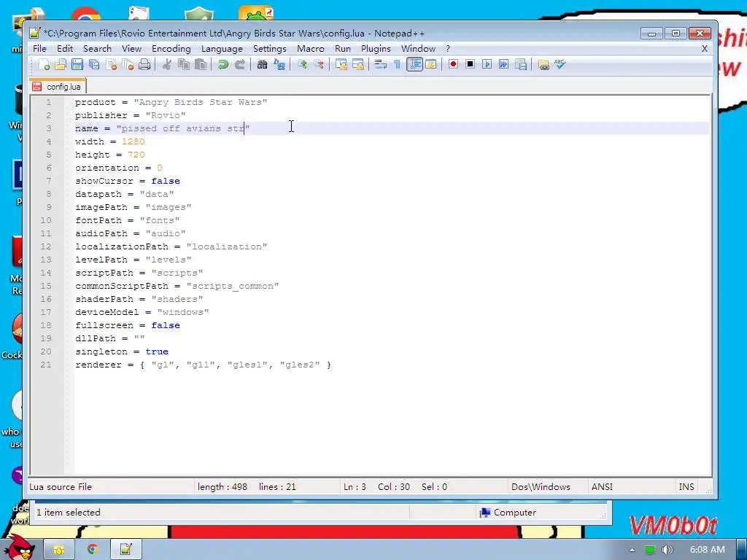Click the Cut scissors icon
Viewport: 747px width, 560px height.
click(x=166, y=64)
